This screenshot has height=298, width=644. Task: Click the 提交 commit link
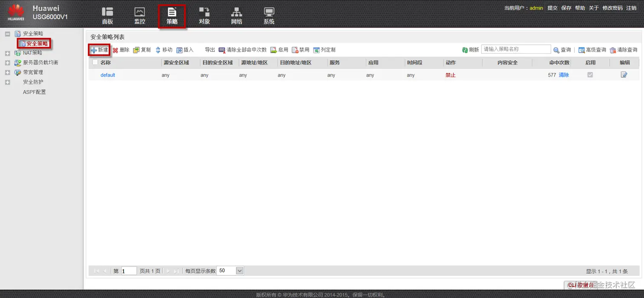click(x=552, y=8)
